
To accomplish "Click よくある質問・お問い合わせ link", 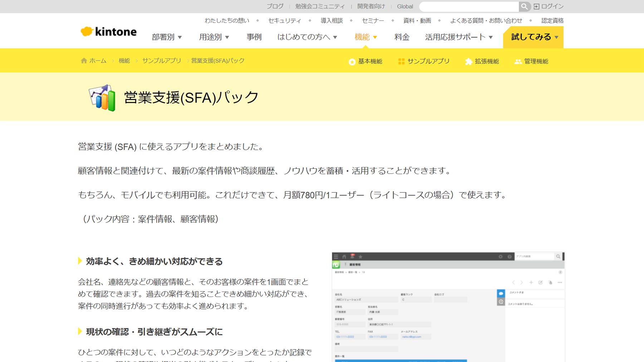I will pos(486,20).
